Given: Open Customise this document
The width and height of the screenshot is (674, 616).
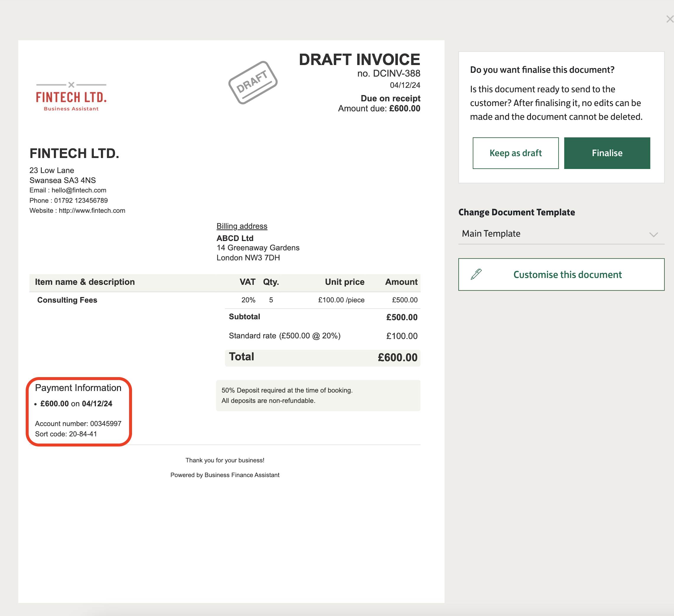Looking at the screenshot, I should pos(567,274).
